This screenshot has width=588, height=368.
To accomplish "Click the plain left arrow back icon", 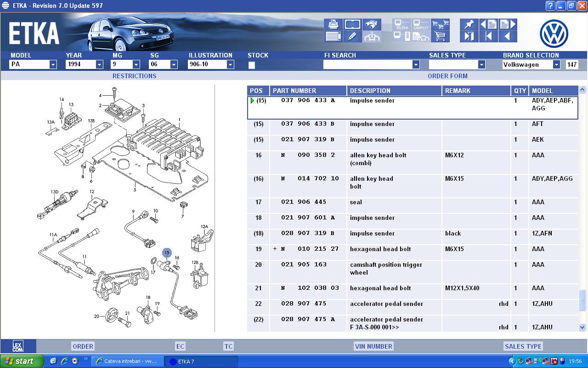I will 508,36.
